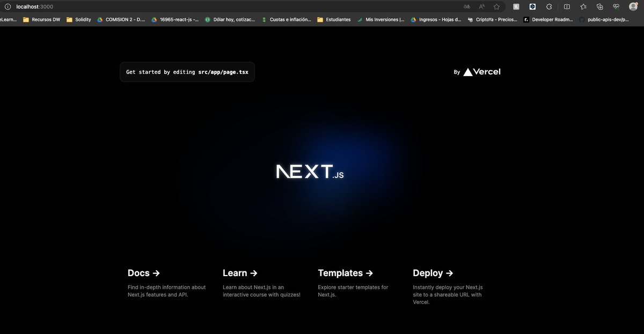Open the user profile avatar
The image size is (644, 334).
pos(633,6)
